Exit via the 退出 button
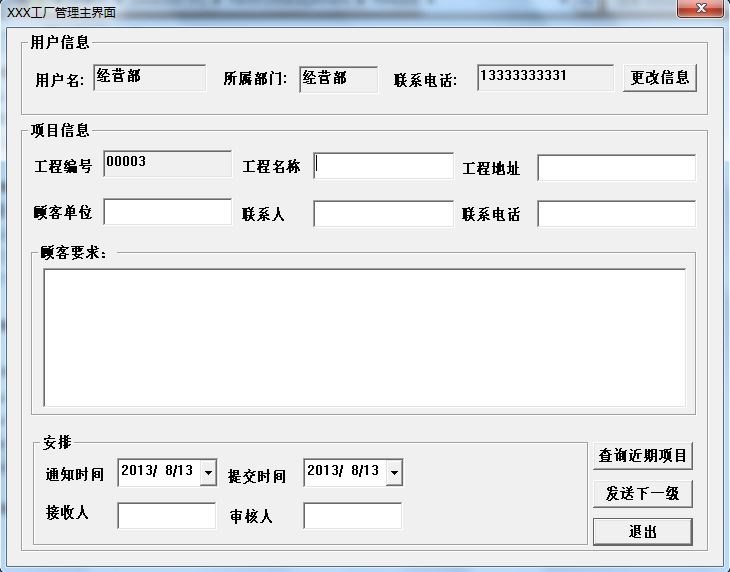730x572 pixels. [642, 532]
